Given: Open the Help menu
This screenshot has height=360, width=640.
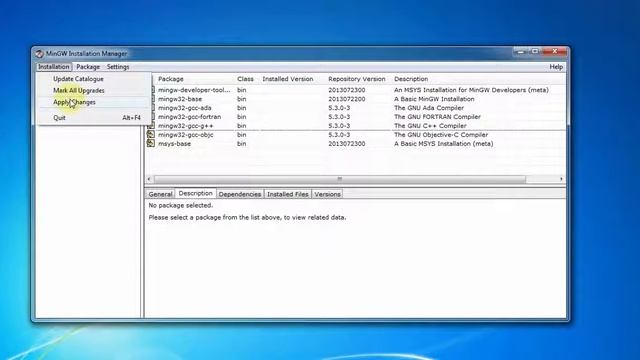Looking at the screenshot, I should coord(556,67).
